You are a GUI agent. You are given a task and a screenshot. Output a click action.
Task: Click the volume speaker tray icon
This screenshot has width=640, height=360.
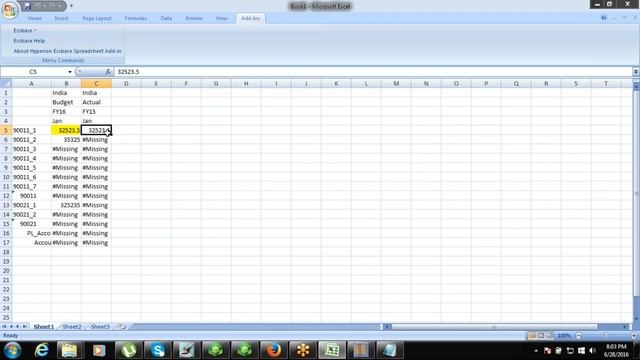593,351
